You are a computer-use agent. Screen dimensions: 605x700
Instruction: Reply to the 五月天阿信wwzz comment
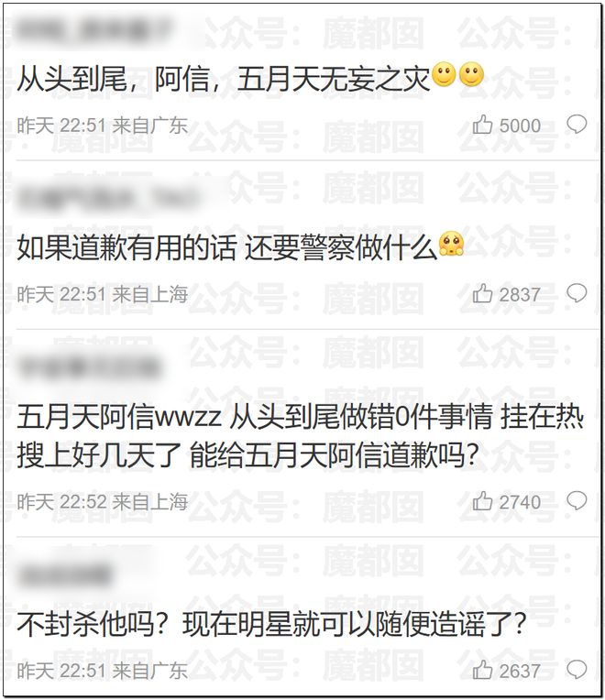577,500
